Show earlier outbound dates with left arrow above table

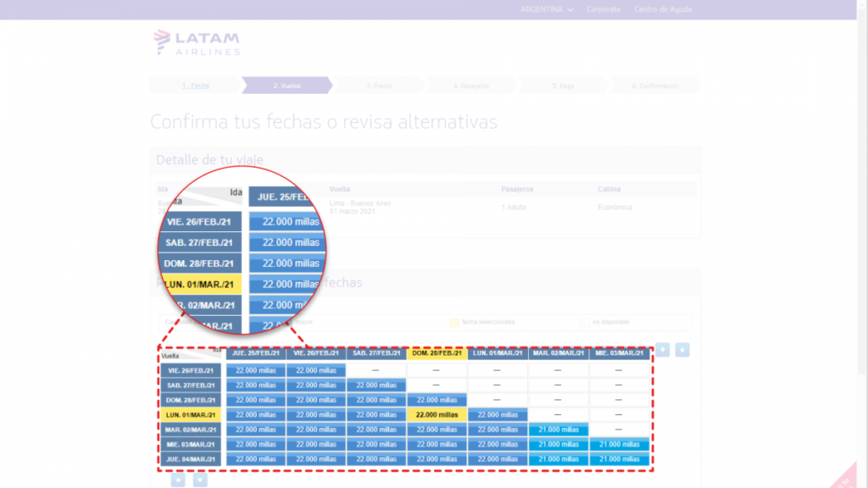(663, 350)
